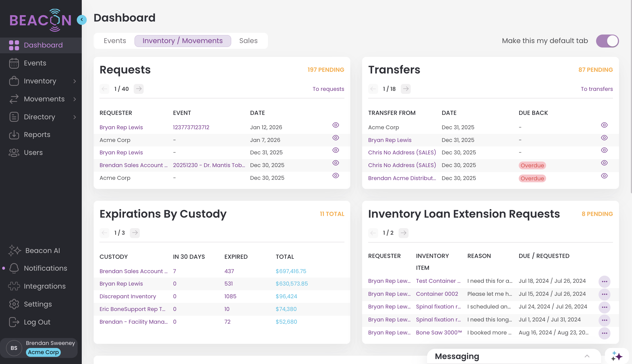View the Jan 12, 2026 request eye icon
Screen dimensions: 632x364
tap(336, 125)
